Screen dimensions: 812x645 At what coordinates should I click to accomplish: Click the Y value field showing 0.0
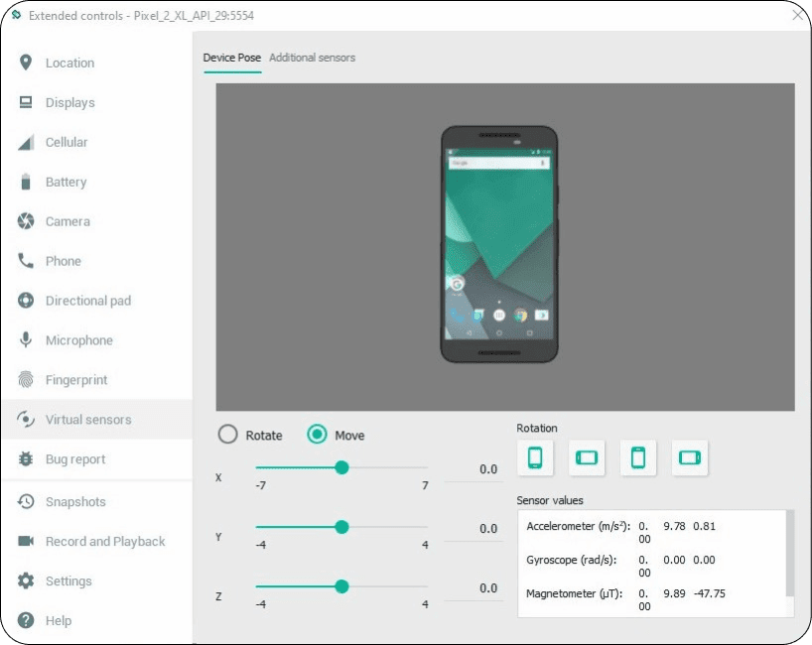click(474, 529)
